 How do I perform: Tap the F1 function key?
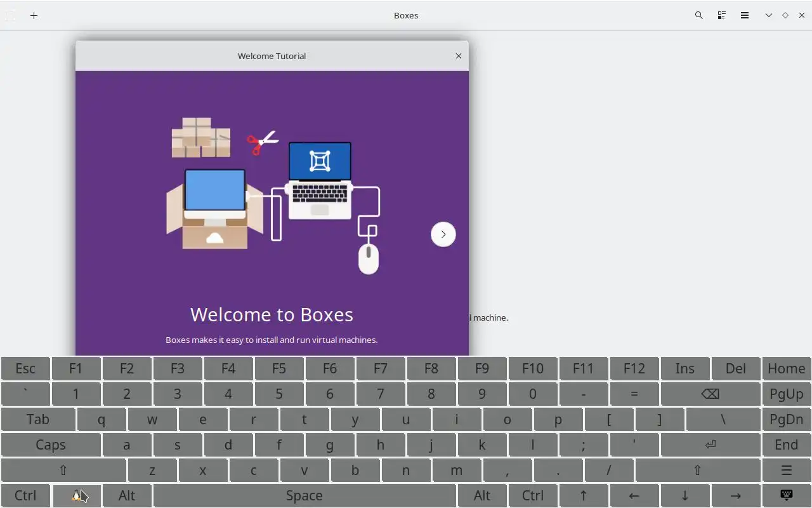click(x=76, y=368)
